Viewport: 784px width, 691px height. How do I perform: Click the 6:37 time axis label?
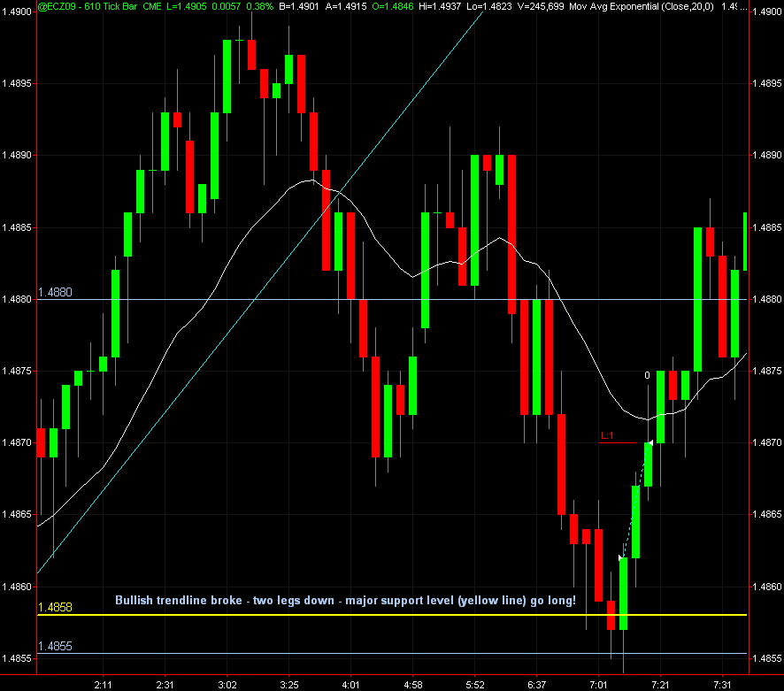tap(536, 685)
